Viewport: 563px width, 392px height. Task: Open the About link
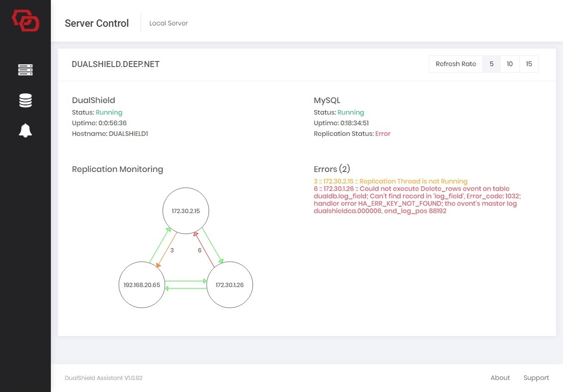pyautogui.click(x=500, y=378)
